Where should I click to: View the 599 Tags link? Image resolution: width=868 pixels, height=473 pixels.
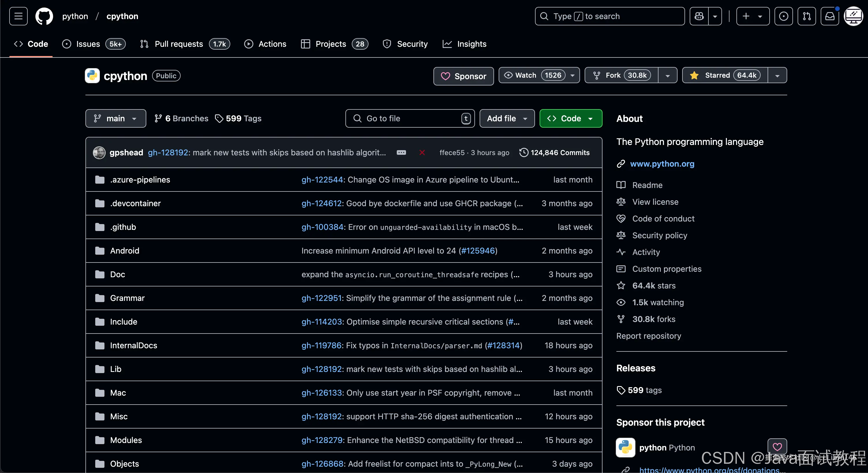(x=238, y=118)
